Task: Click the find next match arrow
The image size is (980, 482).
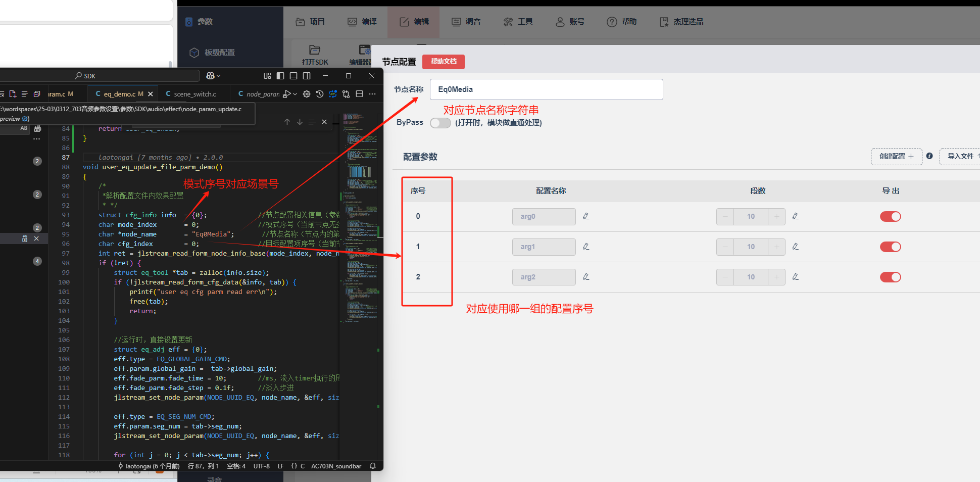Action: [x=300, y=122]
